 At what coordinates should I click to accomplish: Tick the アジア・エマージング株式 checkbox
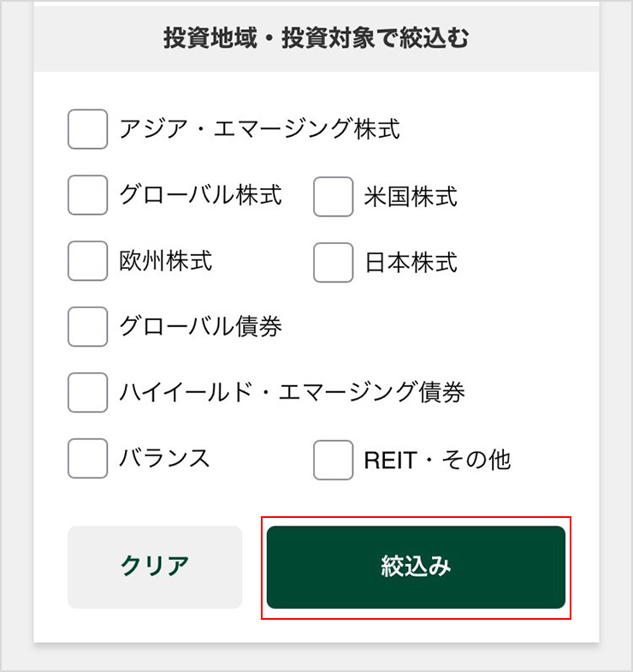tap(87, 129)
